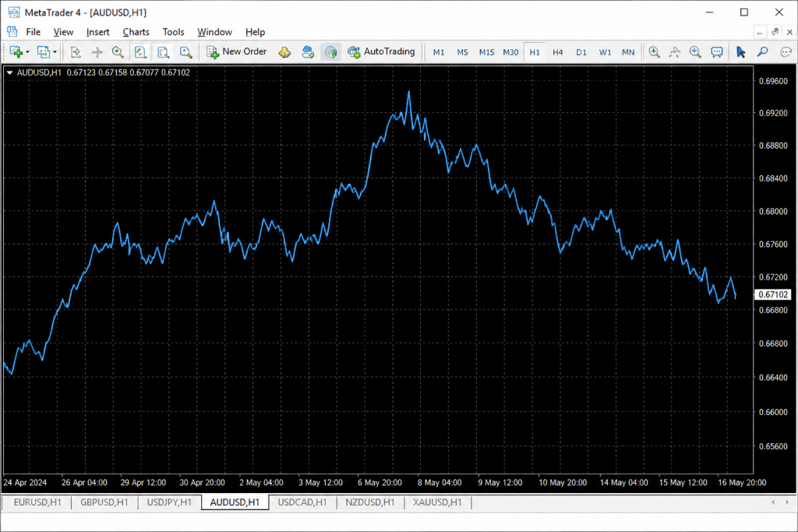The image size is (798, 532).
Task: Click the 0.69600 price axis label
Action: tap(773, 81)
